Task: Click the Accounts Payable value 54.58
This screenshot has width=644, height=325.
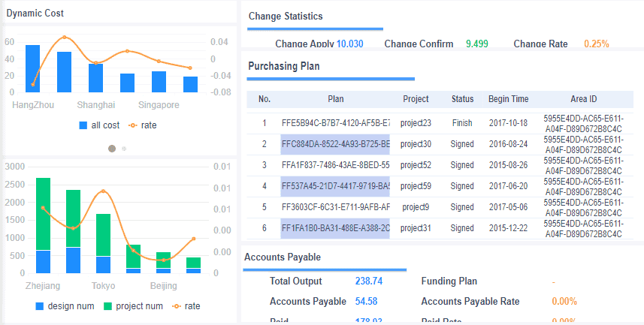Action: [367, 301]
